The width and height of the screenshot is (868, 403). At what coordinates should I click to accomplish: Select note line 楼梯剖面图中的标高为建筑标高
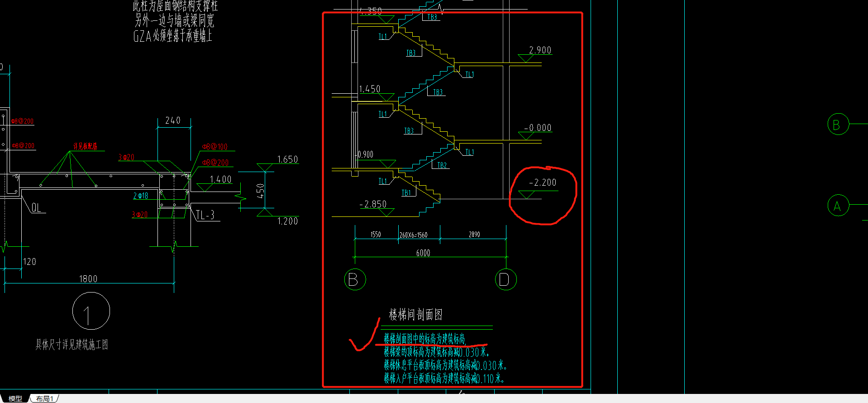(424, 339)
